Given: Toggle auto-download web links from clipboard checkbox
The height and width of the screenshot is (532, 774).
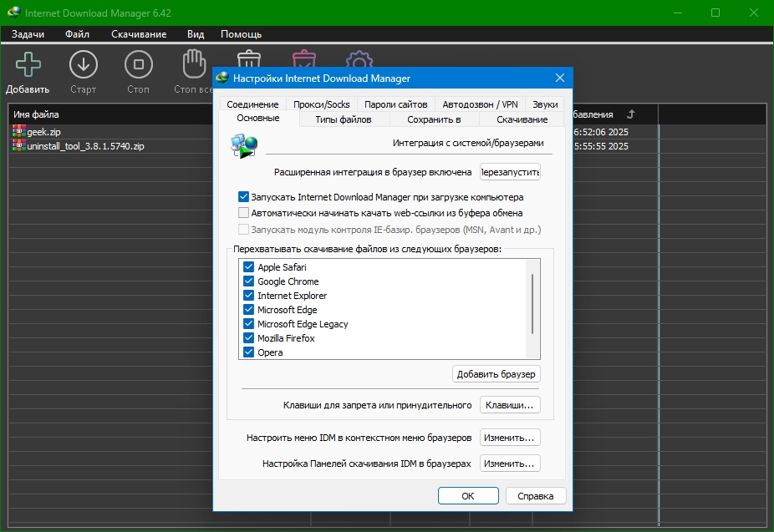Looking at the screenshot, I should point(243,213).
